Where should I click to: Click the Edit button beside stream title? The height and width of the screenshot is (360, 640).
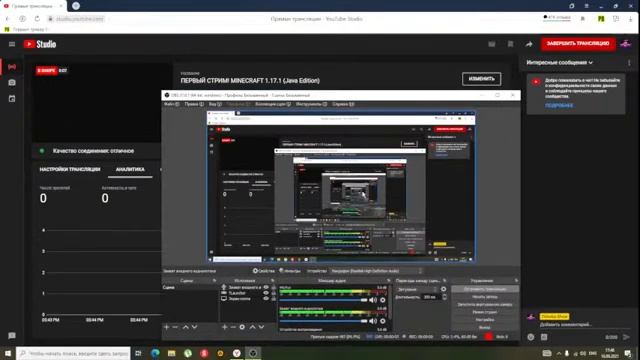pyautogui.click(x=482, y=79)
